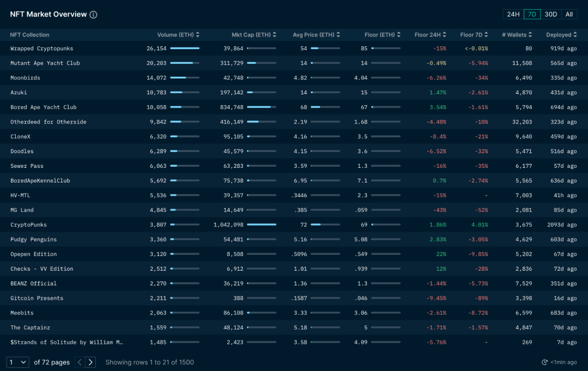Select the BoredApeKennelClub collection name

[x=40, y=180]
